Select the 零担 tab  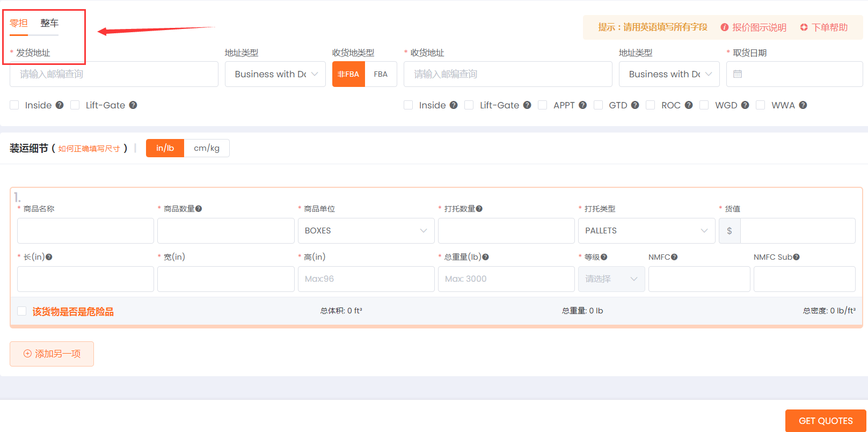(19, 23)
